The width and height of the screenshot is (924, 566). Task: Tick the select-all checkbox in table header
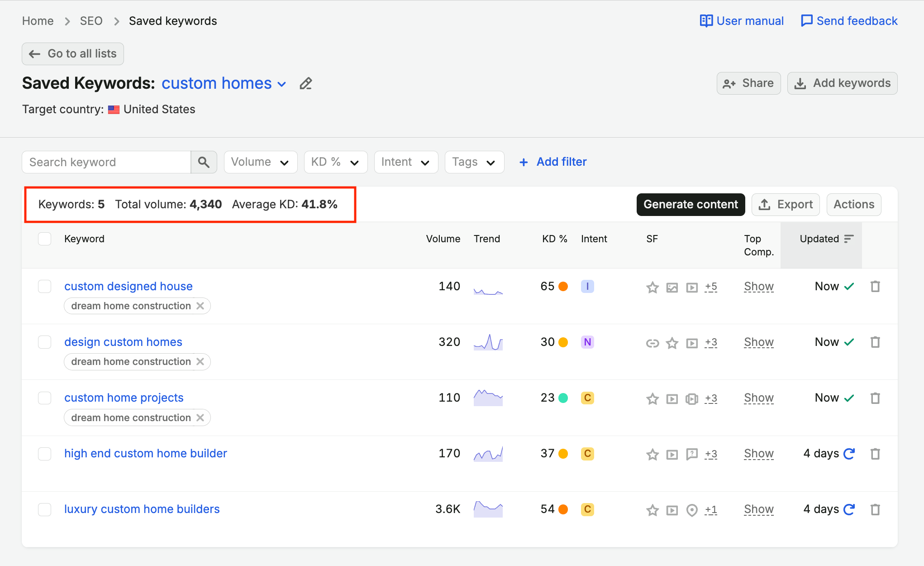coord(45,239)
